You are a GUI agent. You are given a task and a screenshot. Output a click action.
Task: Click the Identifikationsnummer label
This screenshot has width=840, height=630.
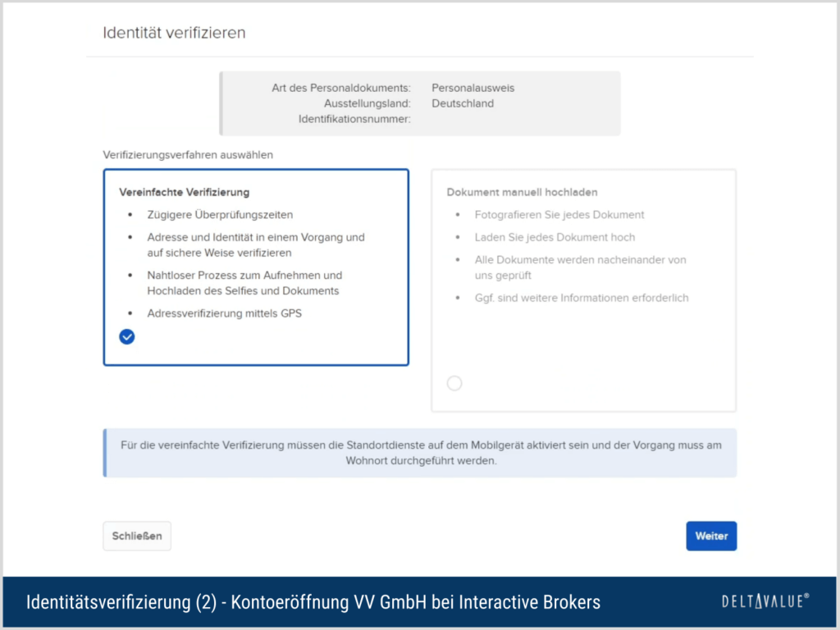pyautogui.click(x=354, y=119)
